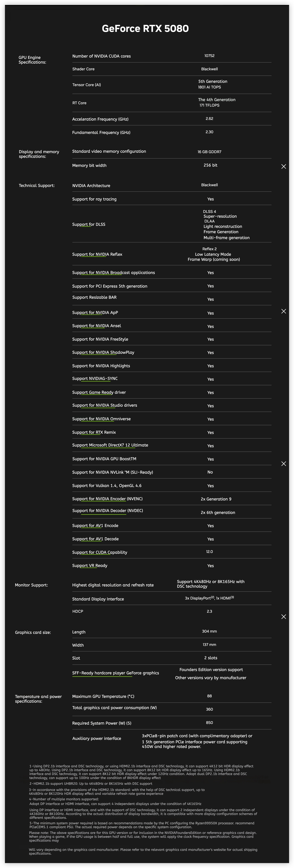Follow the NVIDIA Broadcast applications link
The image size is (294, 868).
pyautogui.click(x=113, y=273)
